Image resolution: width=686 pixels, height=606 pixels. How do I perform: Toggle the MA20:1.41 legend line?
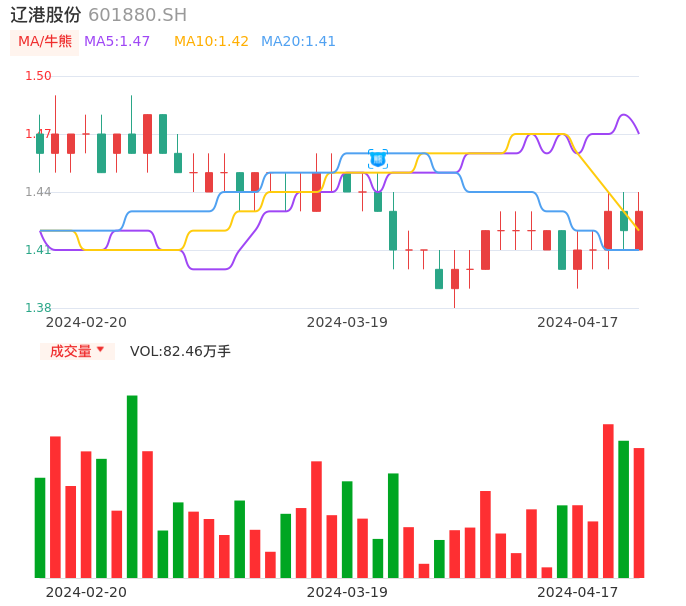pyautogui.click(x=298, y=42)
